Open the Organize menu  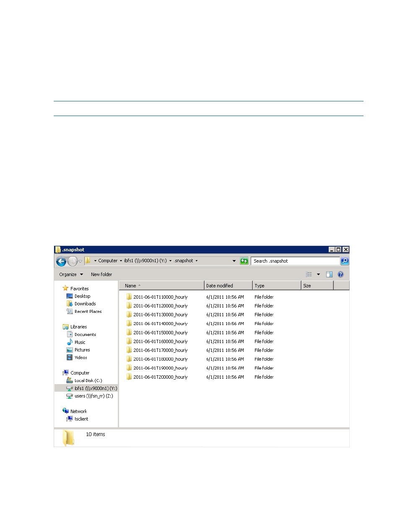click(71, 274)
